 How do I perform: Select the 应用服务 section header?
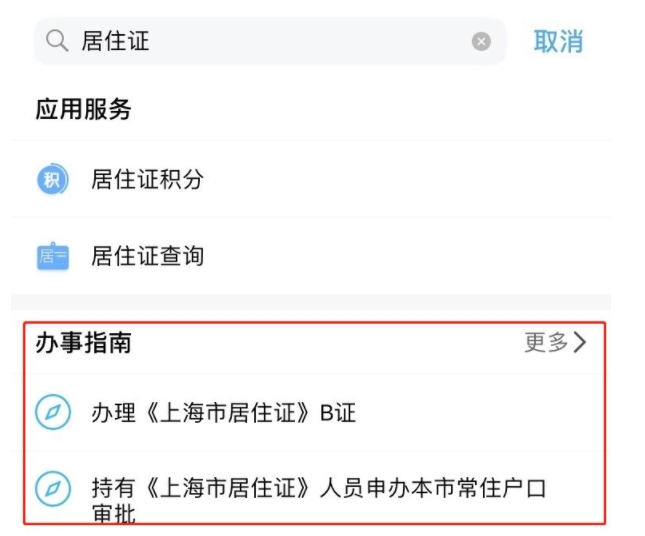84,109
